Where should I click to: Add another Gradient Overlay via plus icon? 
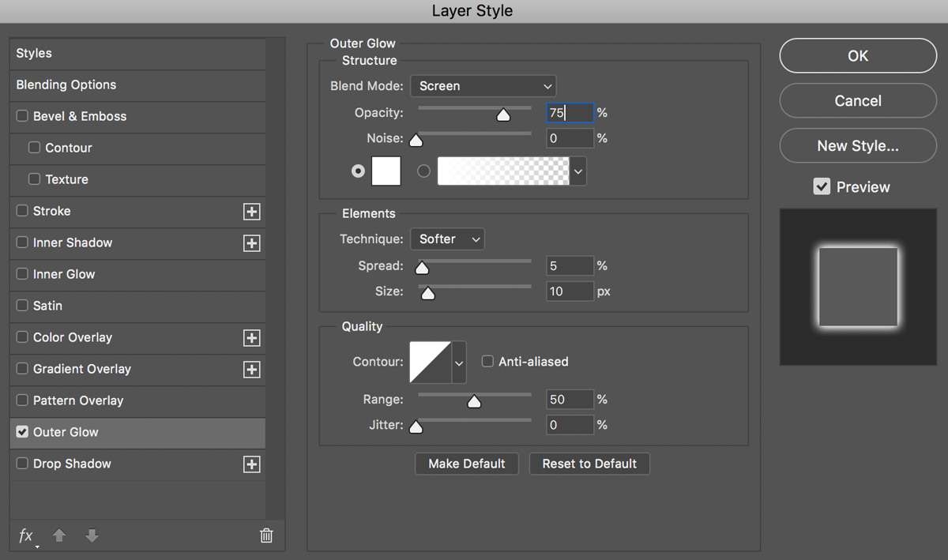(251, 370)
